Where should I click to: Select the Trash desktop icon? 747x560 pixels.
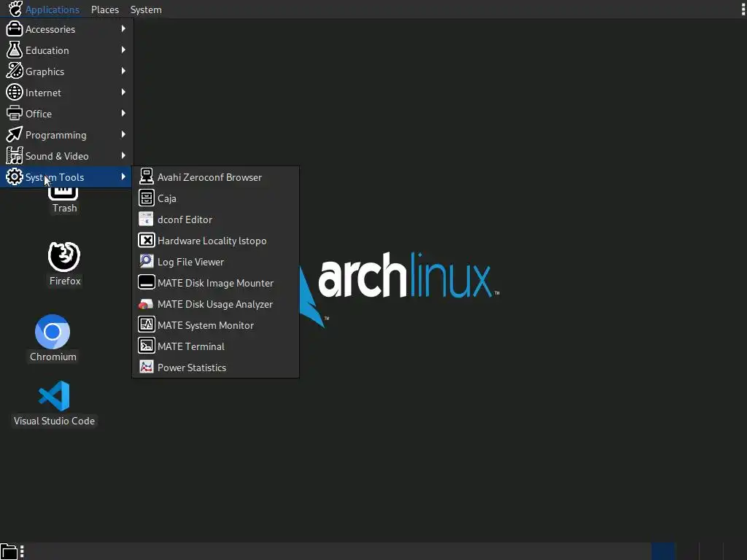[64, 201]
